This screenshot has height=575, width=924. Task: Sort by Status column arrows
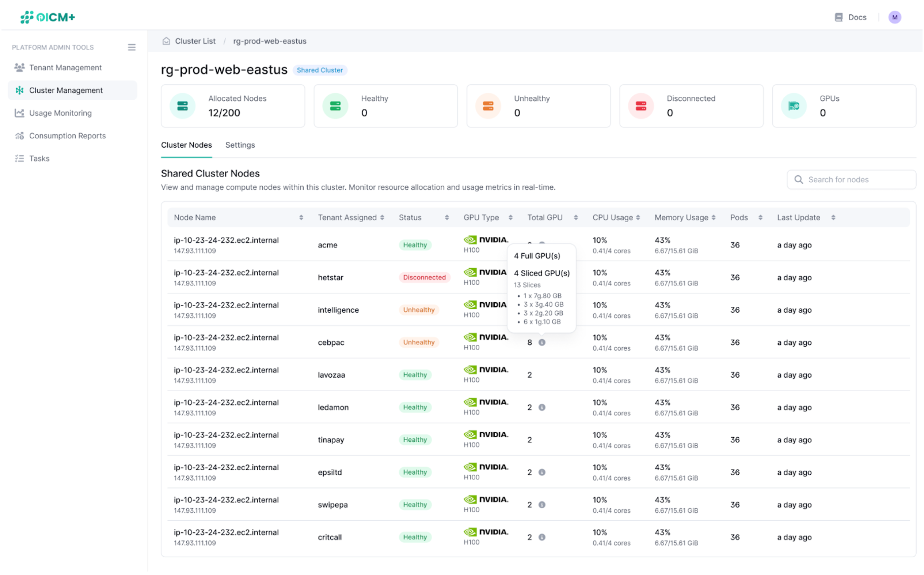point(447,217)
